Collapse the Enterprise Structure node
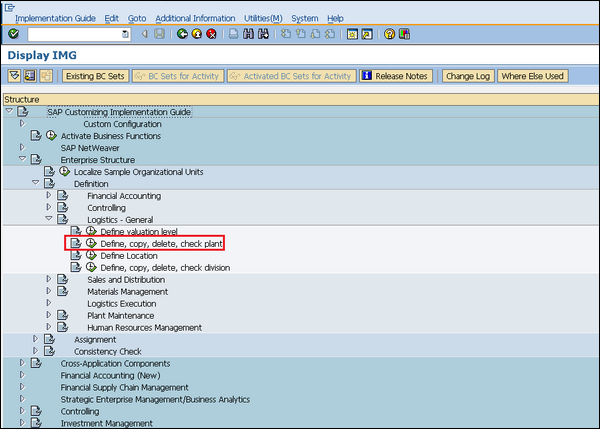The height and width of the screenshot is (429, 600). 21,160
